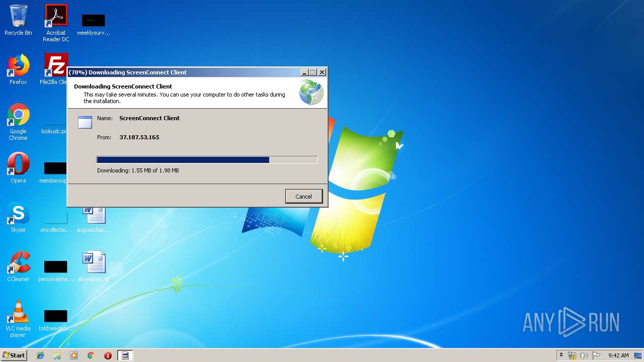Open network status tray icon
This screenshot has width=644, height=362.
tap(572, 355)
